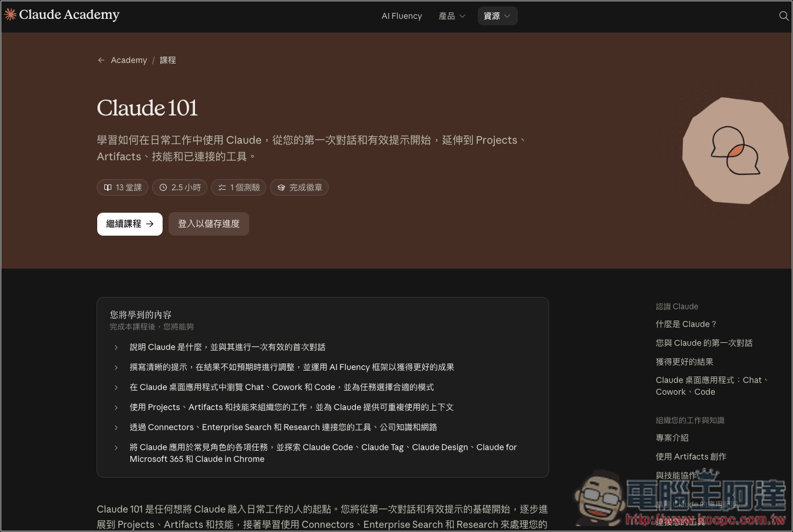
Task: Go to the Academy breadcrumb link
Action: point(129,60)
